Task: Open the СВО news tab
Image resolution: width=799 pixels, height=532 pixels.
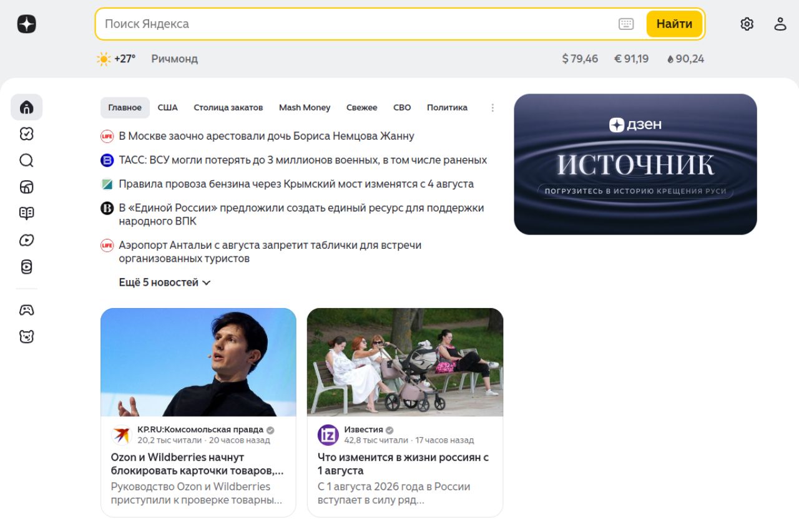Action: click(x=402, y=108)
